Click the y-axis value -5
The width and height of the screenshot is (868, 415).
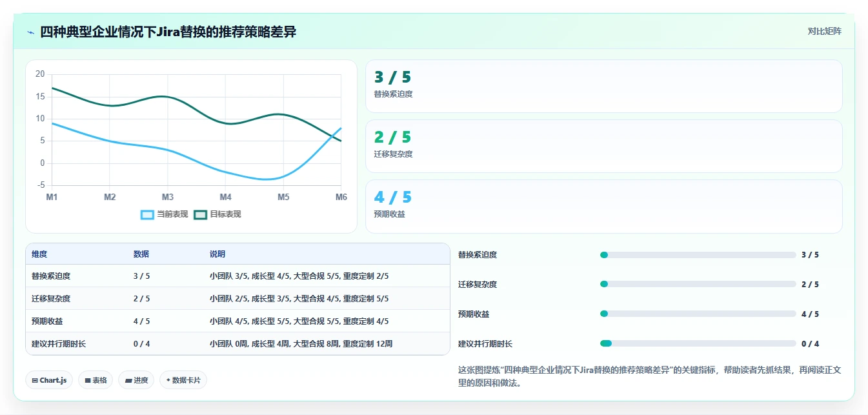click(x=41, y=185)
